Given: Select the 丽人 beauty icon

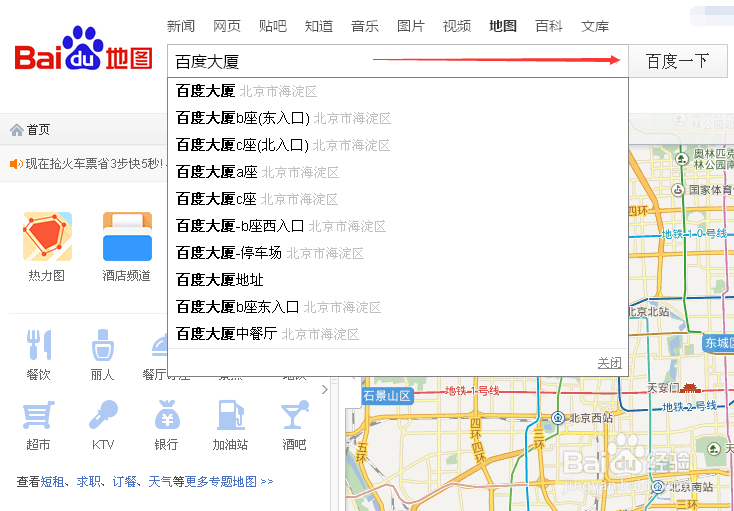Looking at the screenshot, I should point(103,345).
